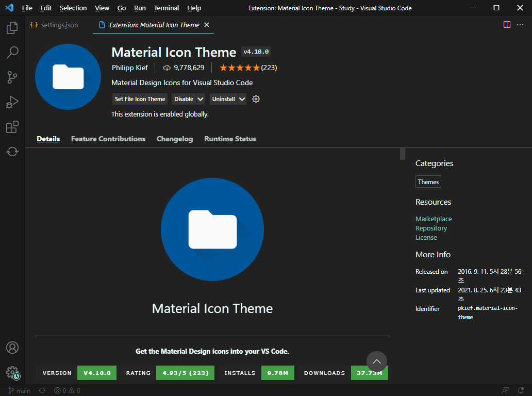Image resolution: width=532 pixels, height=396 pixels.
Task: Expand the Uninstall dropdown arrow
Action: (x=242, y=99)
